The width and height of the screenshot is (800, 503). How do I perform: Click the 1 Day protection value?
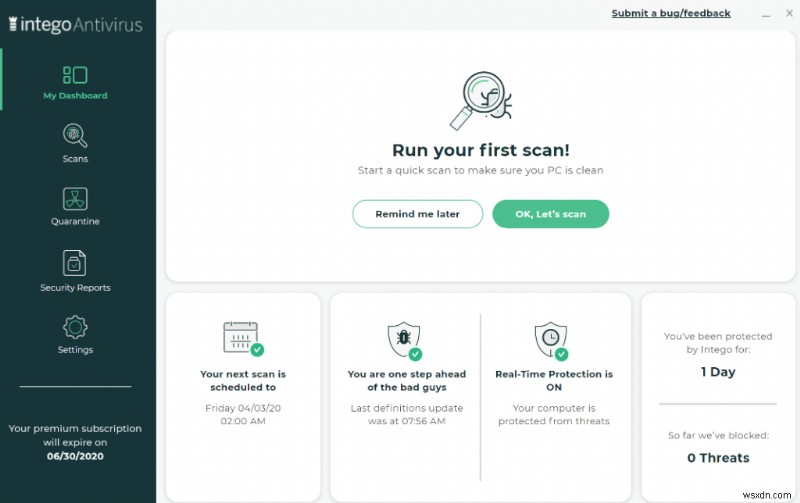718,372
